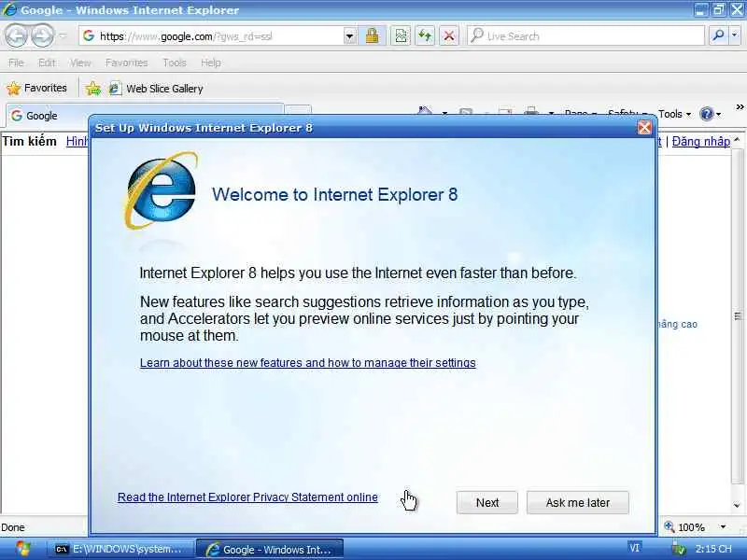Open the View menu
Viewport: 747px width, 560px height.
[x=80, y=63]
